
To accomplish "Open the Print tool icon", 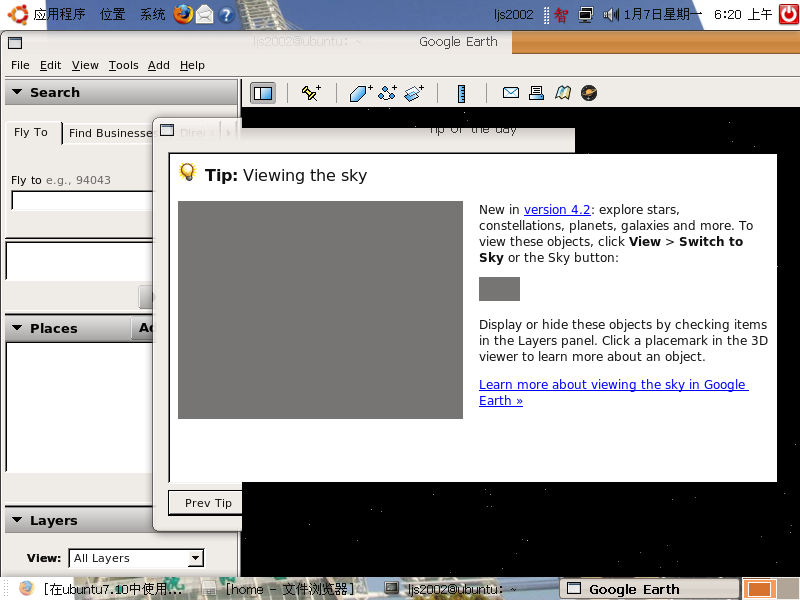I will [x=539, y=92].
